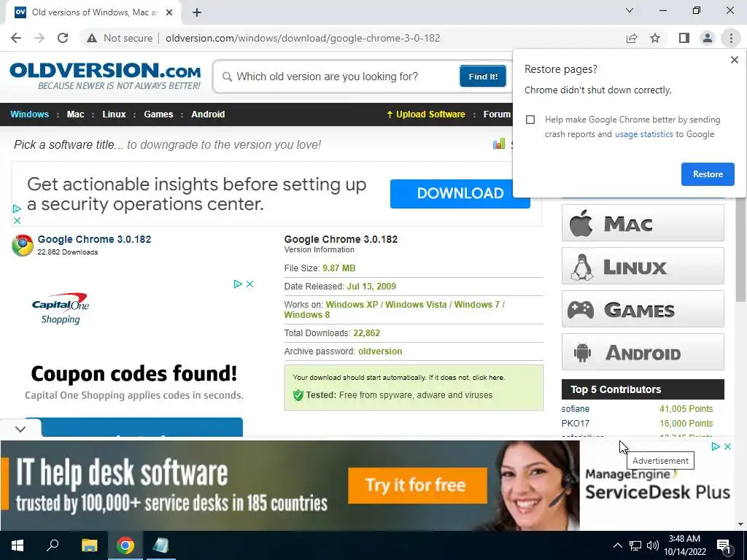747x560 pixels.
Task: Select the Mac navigation item
Action: pyautogui.click(x=75, y=114)
